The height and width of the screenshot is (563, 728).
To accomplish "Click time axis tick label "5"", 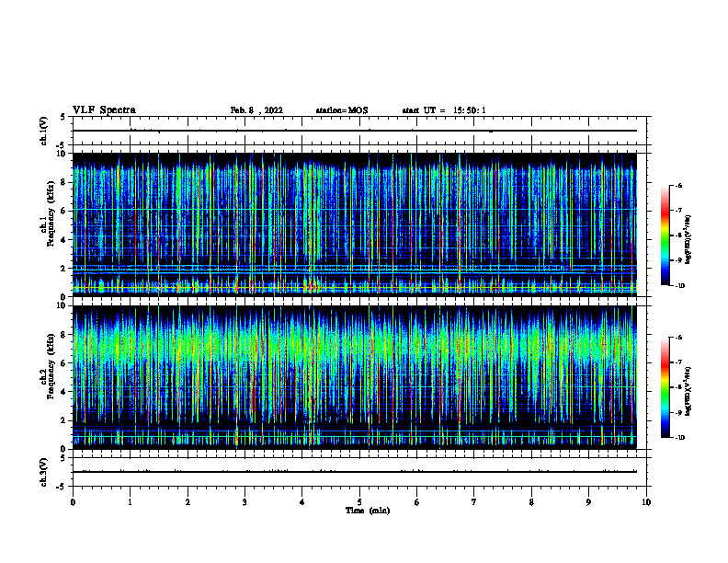I will [x=359, y=502].
